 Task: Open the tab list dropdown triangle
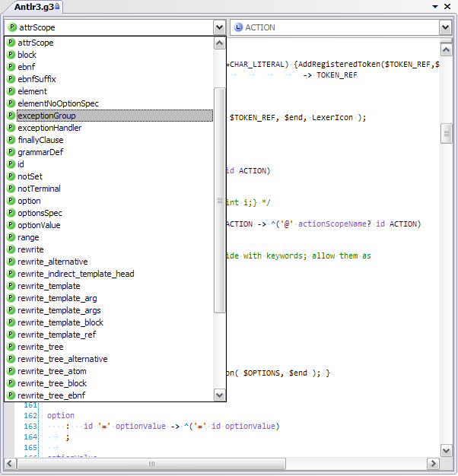coord(435,6)
